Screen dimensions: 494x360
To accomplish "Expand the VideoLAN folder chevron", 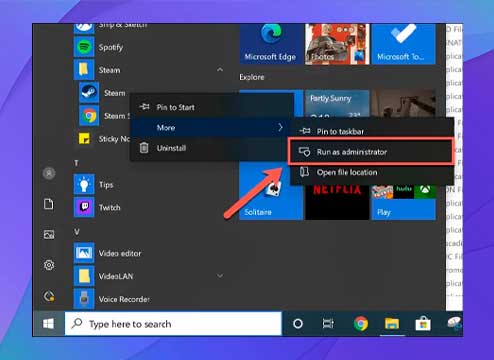I will (x=220, y=276).
